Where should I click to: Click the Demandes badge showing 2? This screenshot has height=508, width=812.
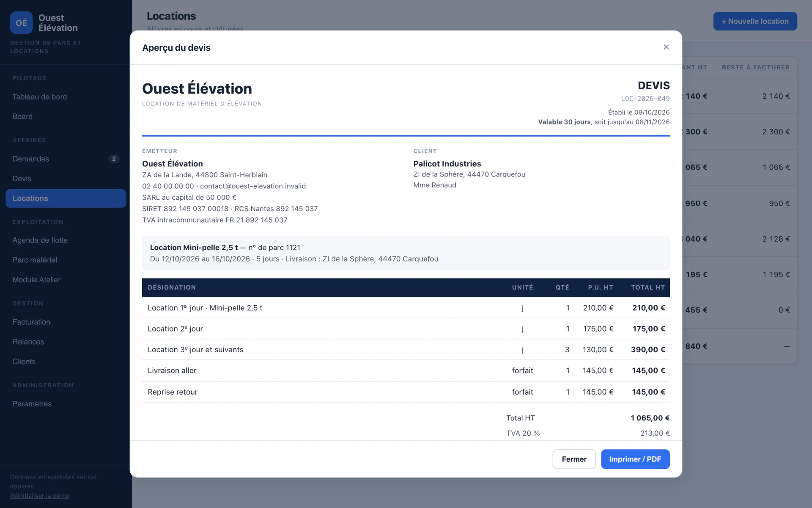pyautogui.click(x=114, y=159)
